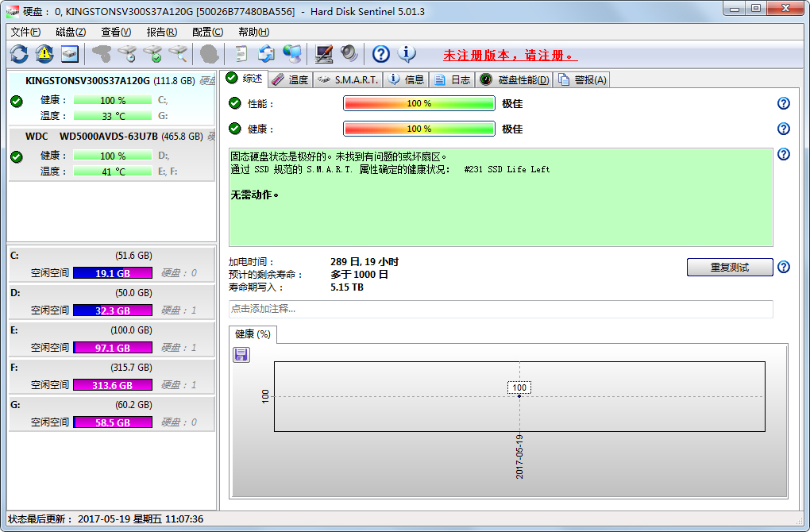
Task: Click the 健康 100% progress bar
Action: click(418, 129)
